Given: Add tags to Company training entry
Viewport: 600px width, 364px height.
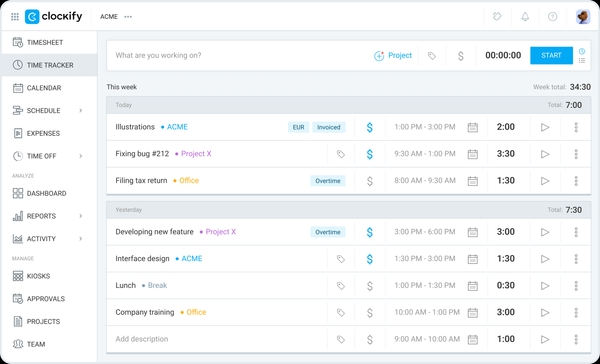Looking at the screenshot, I should 341,313.
